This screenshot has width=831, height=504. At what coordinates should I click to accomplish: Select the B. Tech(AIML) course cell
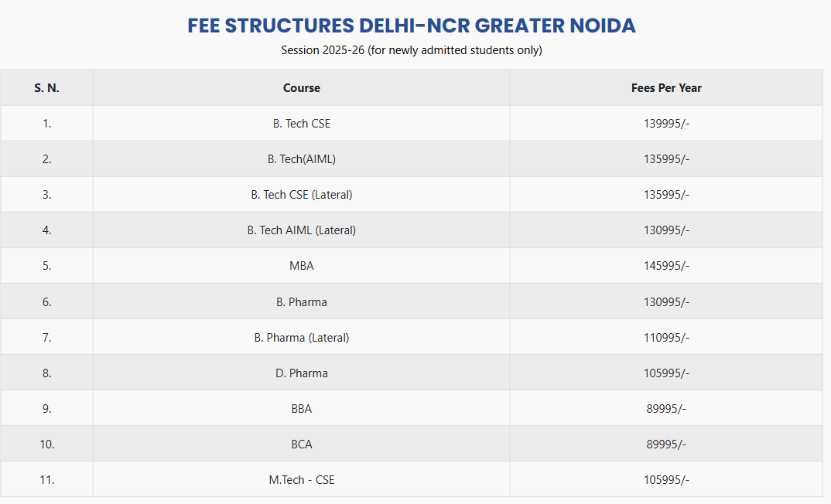click(301, 159)
